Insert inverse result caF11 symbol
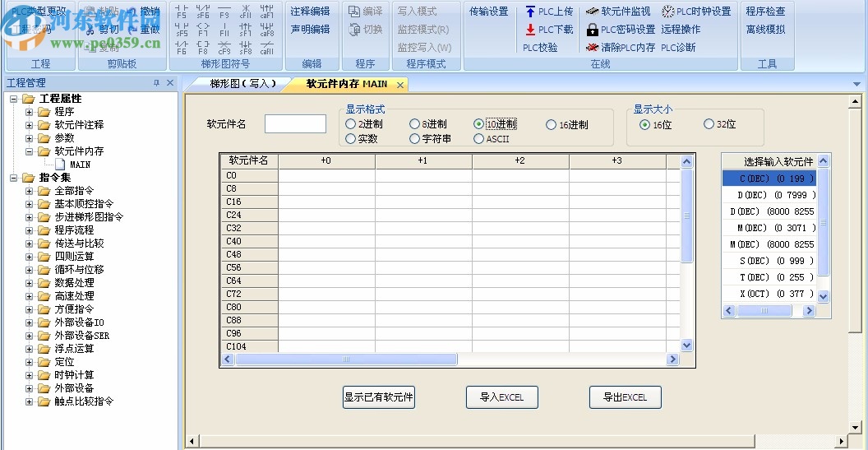This screenshot has width=868, height=450. click(267, 48)
